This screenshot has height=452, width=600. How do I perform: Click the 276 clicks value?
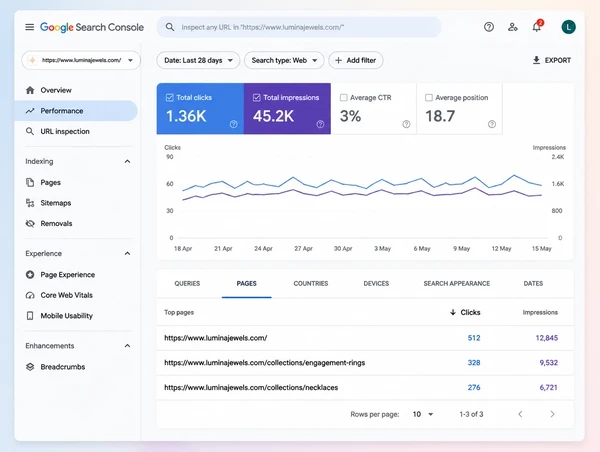[x=474, y=387]
